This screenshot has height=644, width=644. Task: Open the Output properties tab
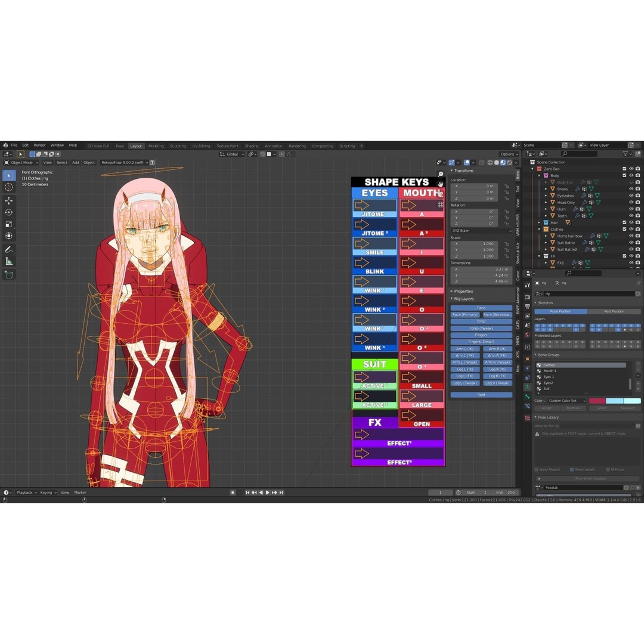[527, 306]
